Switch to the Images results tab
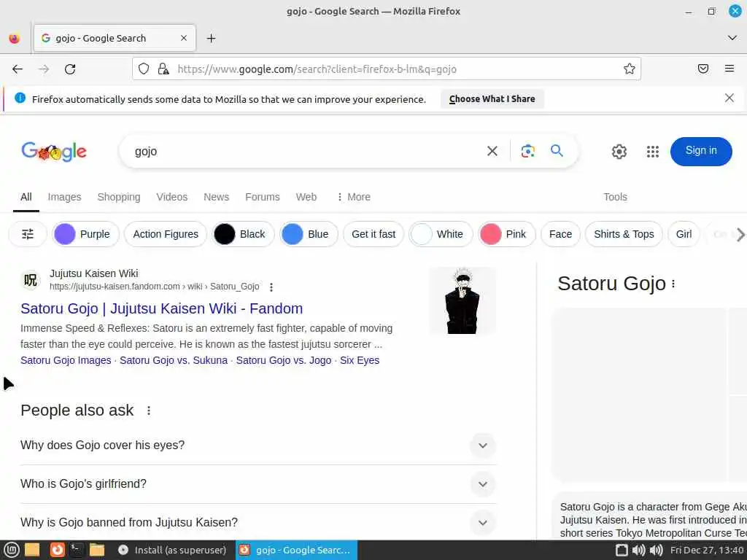 point(64,197)
